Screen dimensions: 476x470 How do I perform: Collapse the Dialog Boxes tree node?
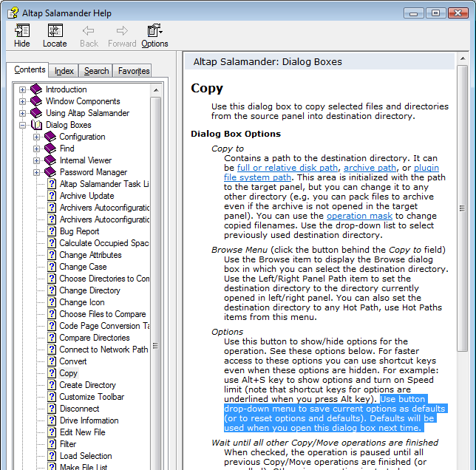(22, 125)
